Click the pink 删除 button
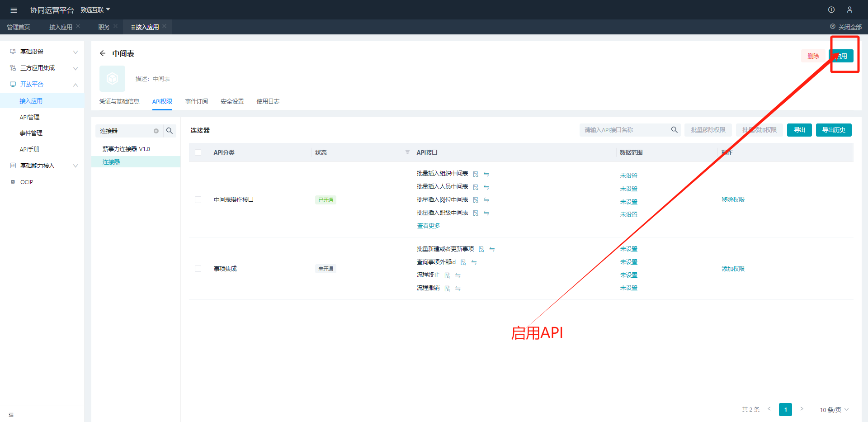Image resolution: width=868 pixels, height=422 pixels. tap(813, 56)
